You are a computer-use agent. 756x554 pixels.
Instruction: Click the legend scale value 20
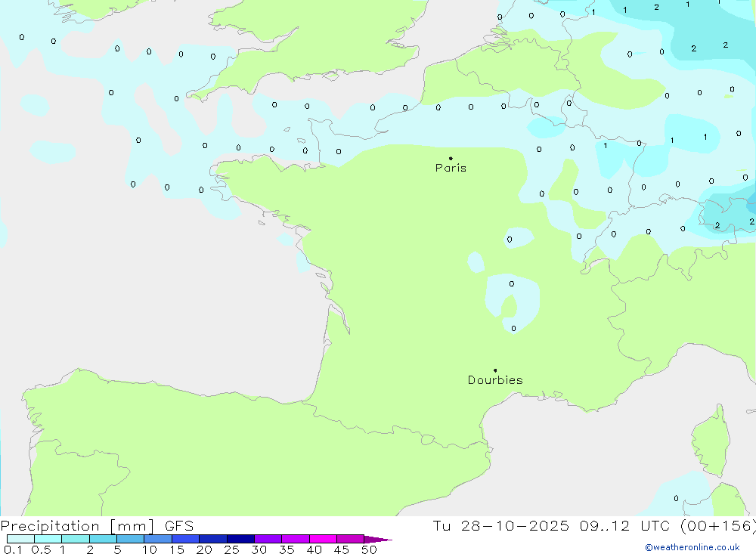coord(204,549)
